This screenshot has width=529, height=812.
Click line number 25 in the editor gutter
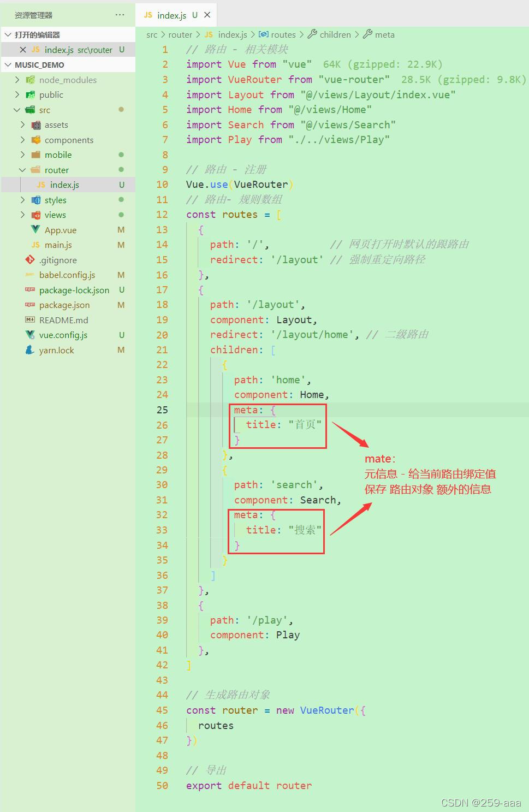162,410
